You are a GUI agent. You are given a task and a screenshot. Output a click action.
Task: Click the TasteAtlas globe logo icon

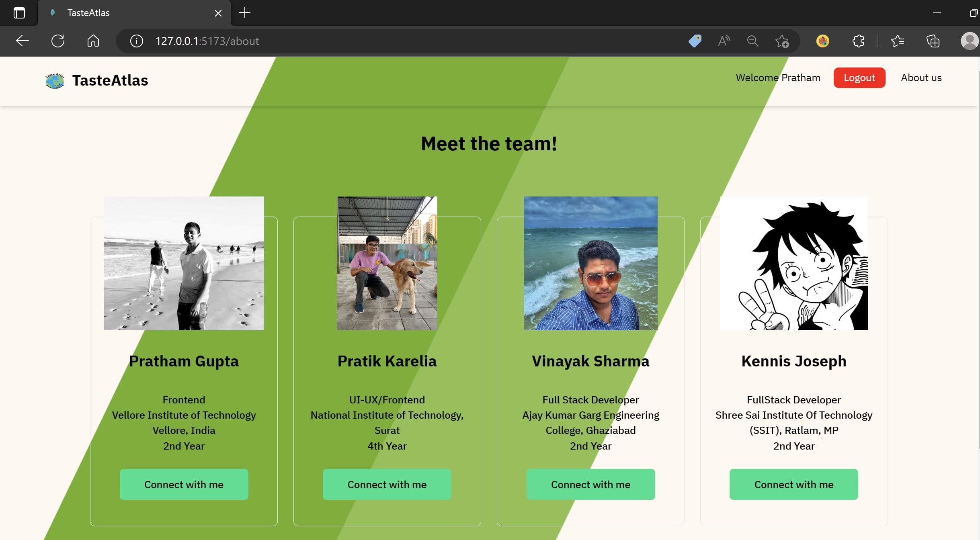55,81
